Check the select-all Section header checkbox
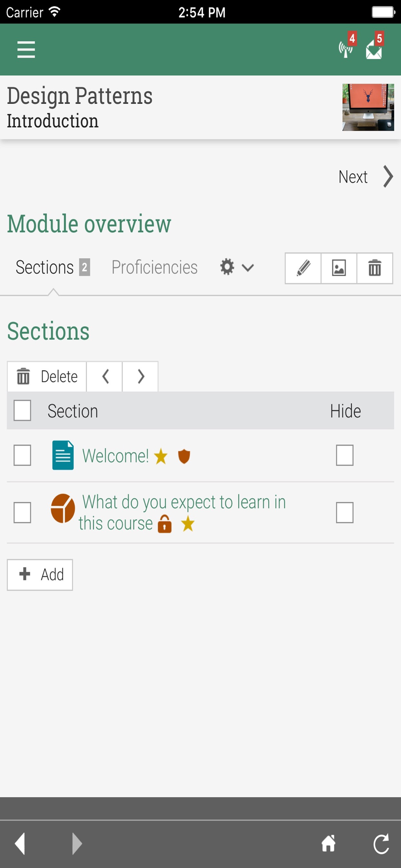The image size is (401, 868). coord(23,411)
